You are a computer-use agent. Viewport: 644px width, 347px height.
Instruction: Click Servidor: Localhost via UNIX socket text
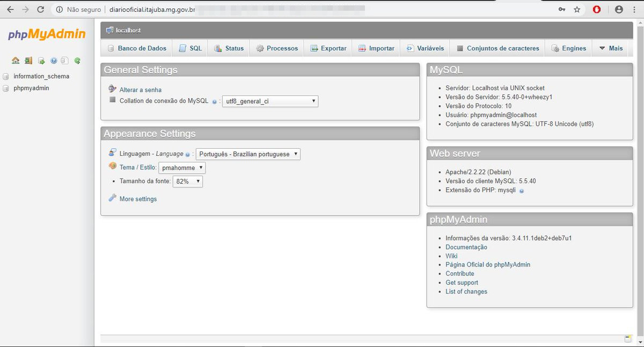point(495,88)
